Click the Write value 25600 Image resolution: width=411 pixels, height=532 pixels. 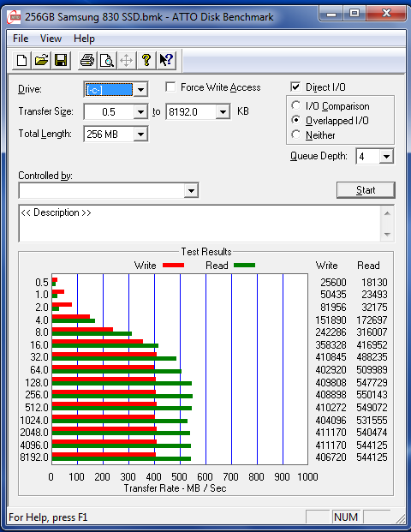point(333,283)
